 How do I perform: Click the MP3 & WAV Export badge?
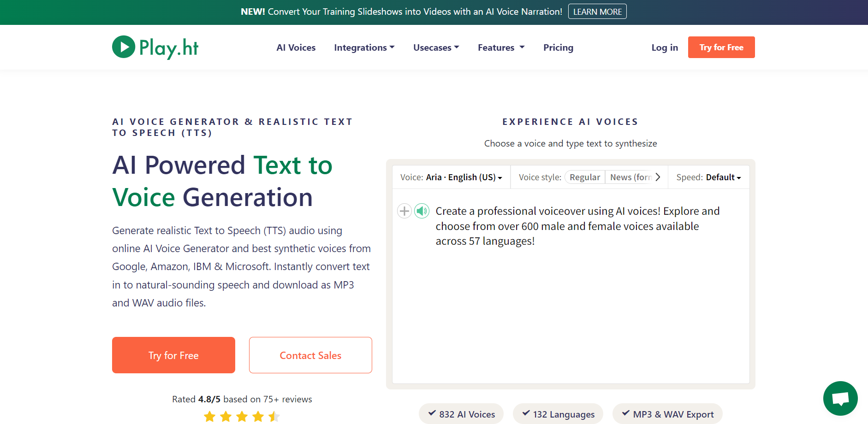point(667,414)
